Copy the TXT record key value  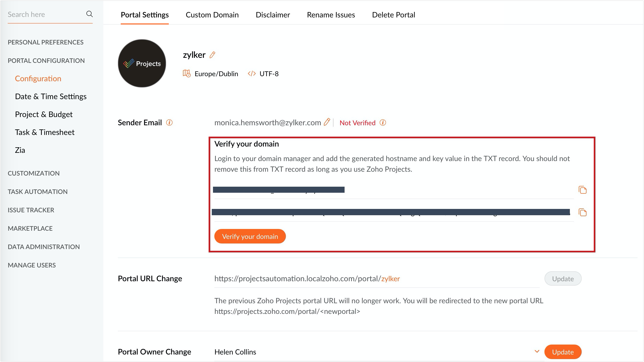pyautogui.click(x=582, y=212)
